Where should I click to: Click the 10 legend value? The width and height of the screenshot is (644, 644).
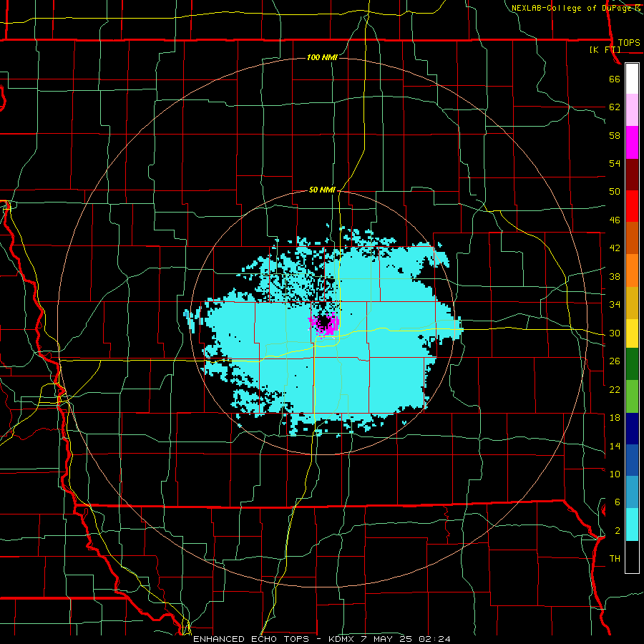(x=615, y=474)
